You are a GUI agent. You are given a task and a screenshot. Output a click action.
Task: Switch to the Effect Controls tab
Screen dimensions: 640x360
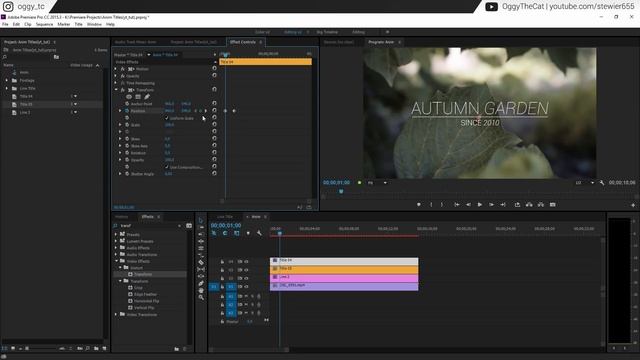click(x=242, y=42)
